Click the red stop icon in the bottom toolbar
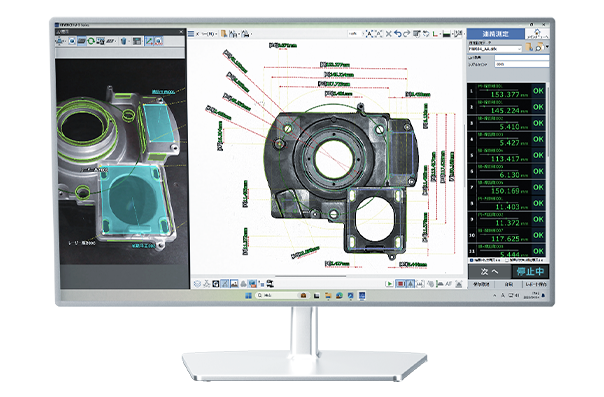 point(401,284)
